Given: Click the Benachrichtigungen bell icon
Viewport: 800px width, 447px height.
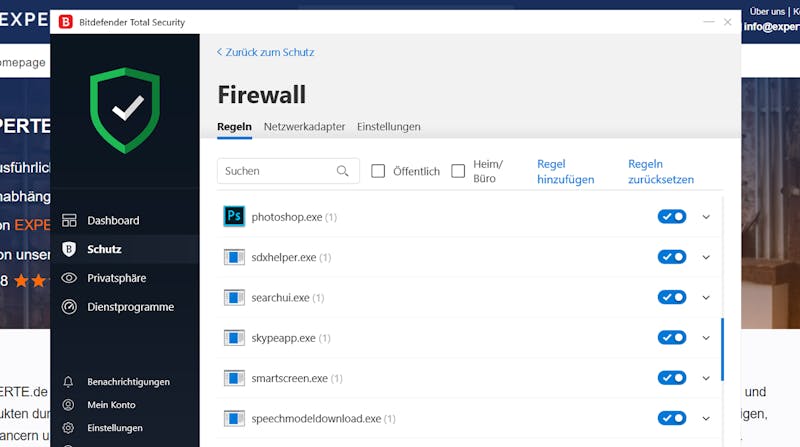Looking at the screenshot, I should 68,382.
